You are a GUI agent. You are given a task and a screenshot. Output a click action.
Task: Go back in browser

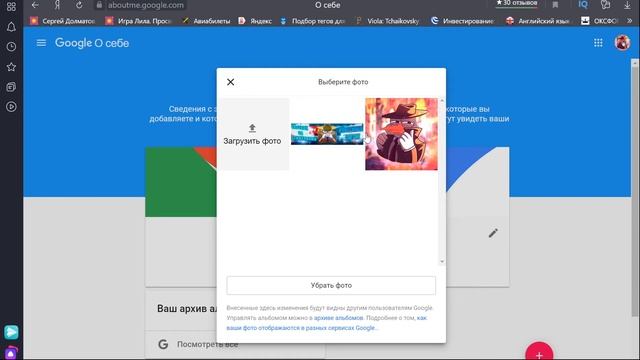35,5
